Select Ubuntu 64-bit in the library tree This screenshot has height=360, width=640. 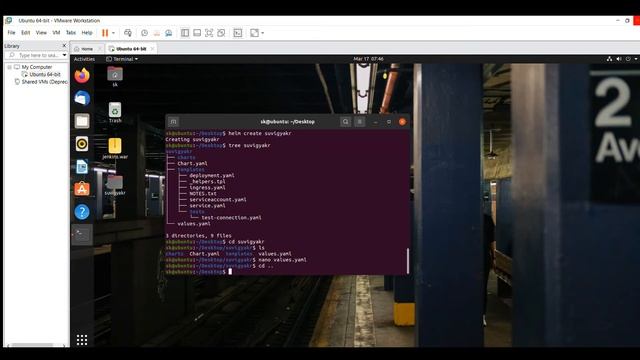44,74
